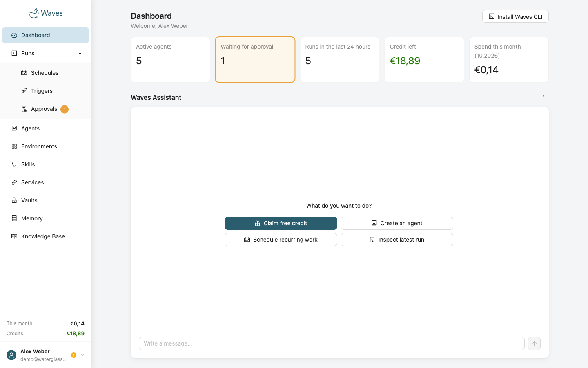
Task: Click the This month €0,14 value in sidebar
Action: (77, 323)
